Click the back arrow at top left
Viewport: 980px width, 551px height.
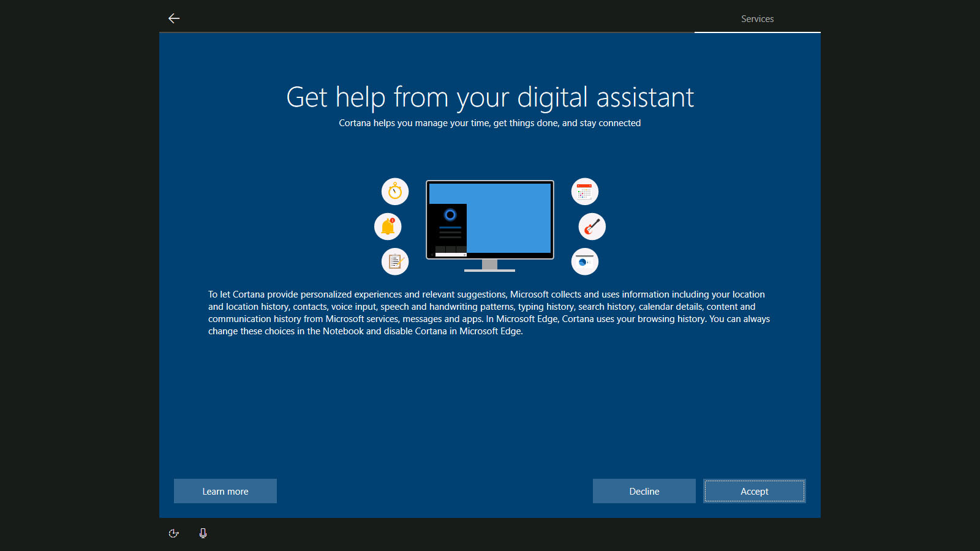pos(174,18)
